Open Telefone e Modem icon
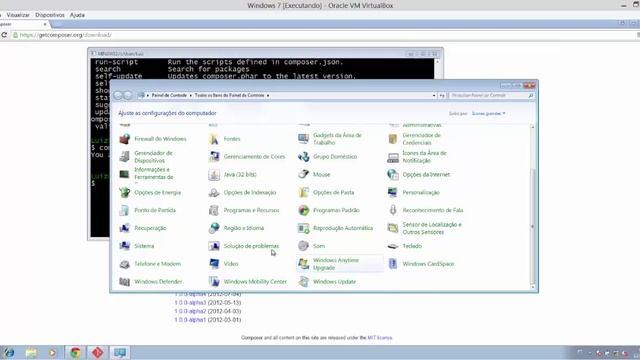The height and width of the screenshot is (360, 640). (124, 264)
